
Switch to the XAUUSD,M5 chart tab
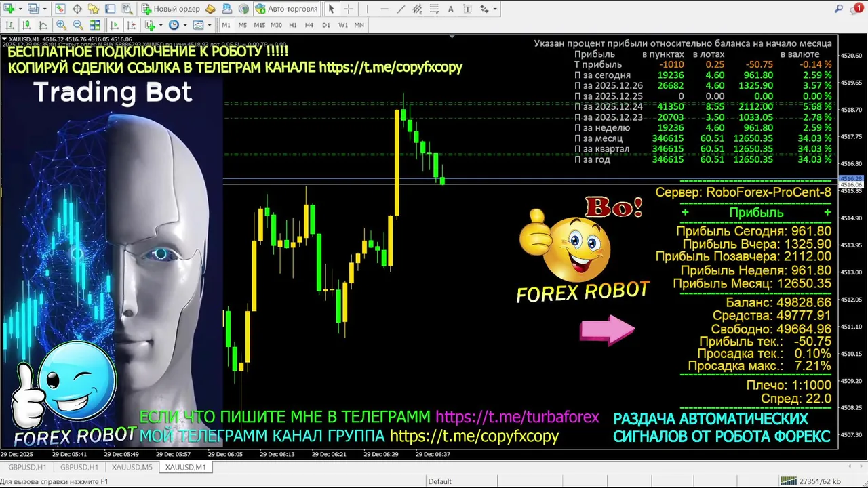click(x=132, y=467)
